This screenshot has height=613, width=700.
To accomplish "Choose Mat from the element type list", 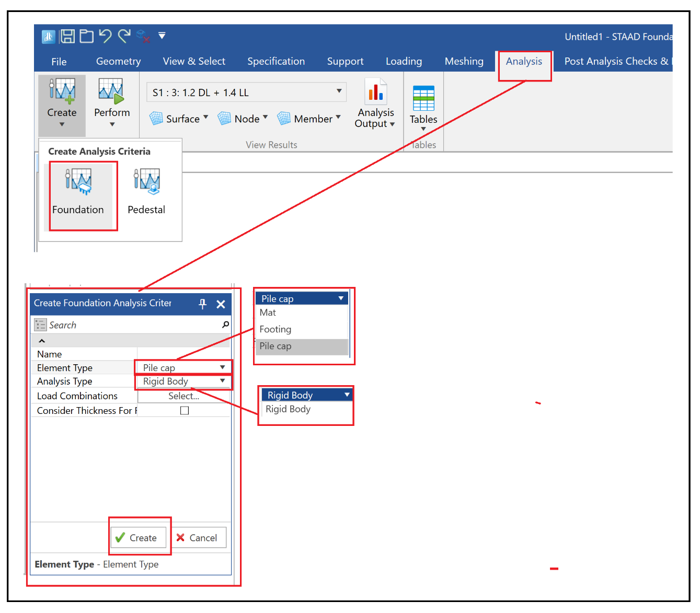I will (x=302, y=313).
